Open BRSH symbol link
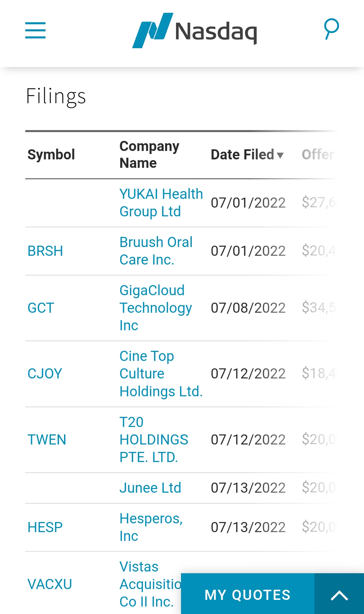This screenshot has height=614, width=364. pos(45,251)
